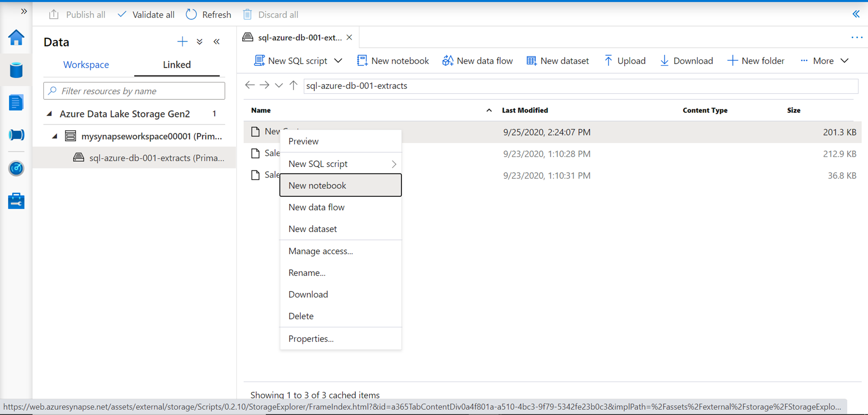Click Download in the toolbar

pos(686,61)
